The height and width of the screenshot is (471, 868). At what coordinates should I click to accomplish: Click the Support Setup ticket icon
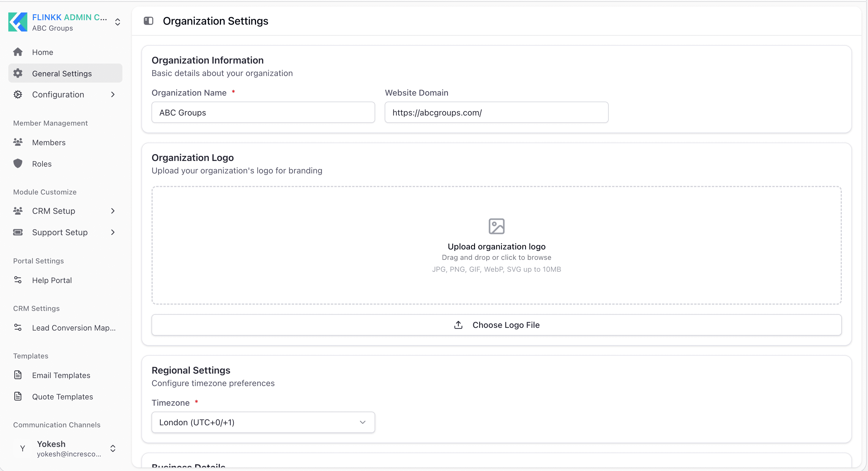pos(18,232)
